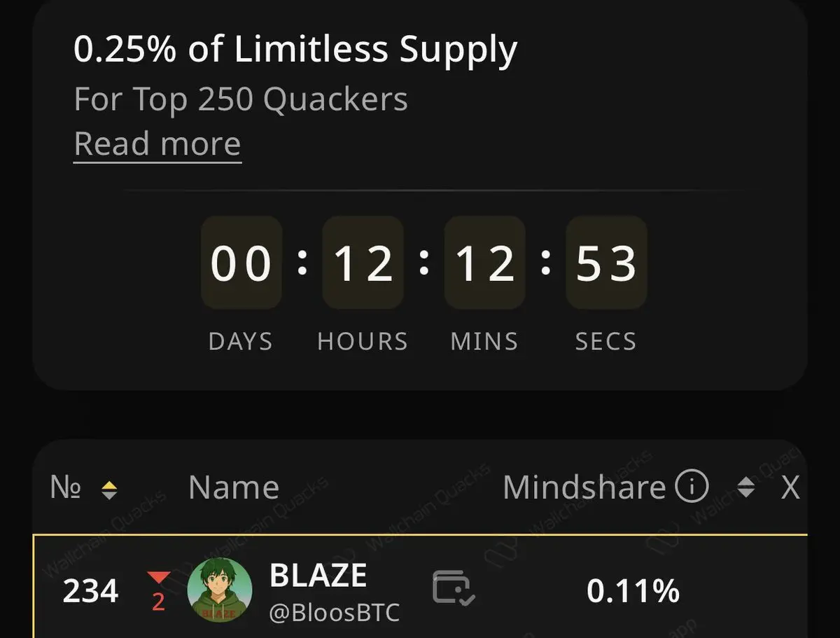
Task: Open the @BloosBTC handle
Action: tap(335, 613)
